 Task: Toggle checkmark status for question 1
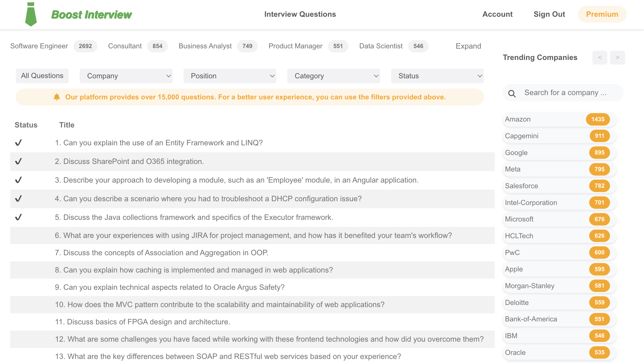tap(18, 143)
